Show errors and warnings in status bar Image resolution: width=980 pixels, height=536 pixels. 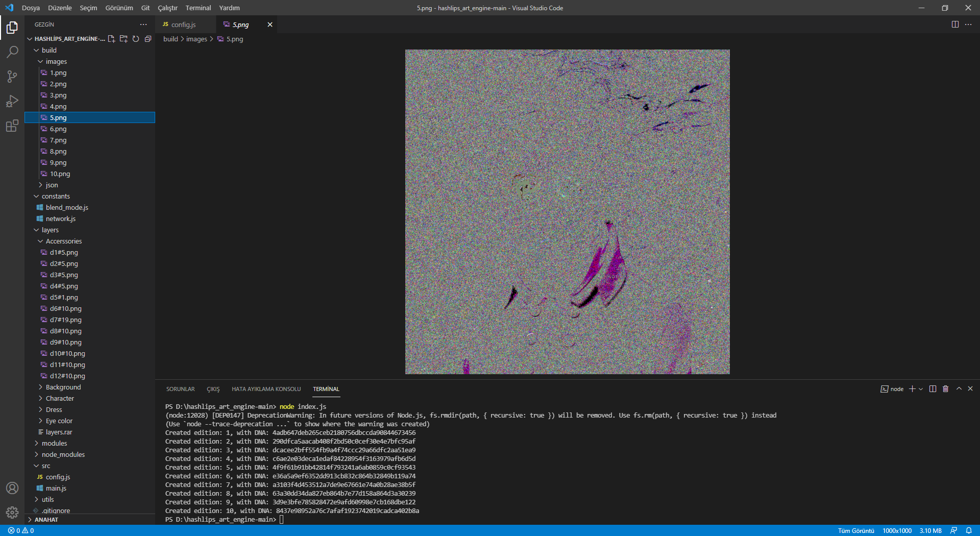pyautogui.click(x=21, y=530)
